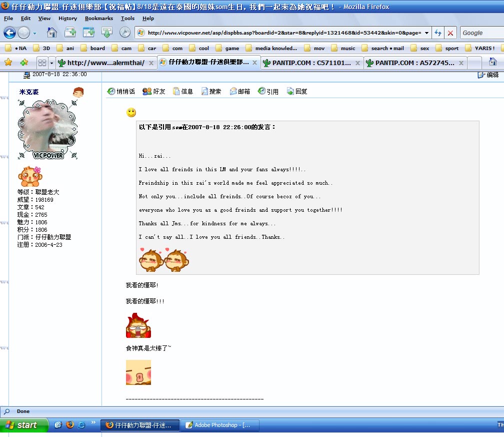Open the Downloads toolbar icon
Image resolution: width=504 pixels, height=437 pixels.
point(106,33)
